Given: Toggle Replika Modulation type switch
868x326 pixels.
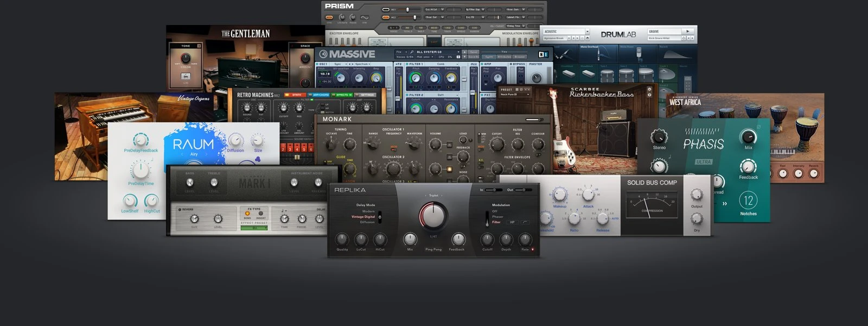Looking at the screenshot, I should [x=487, y=218].
